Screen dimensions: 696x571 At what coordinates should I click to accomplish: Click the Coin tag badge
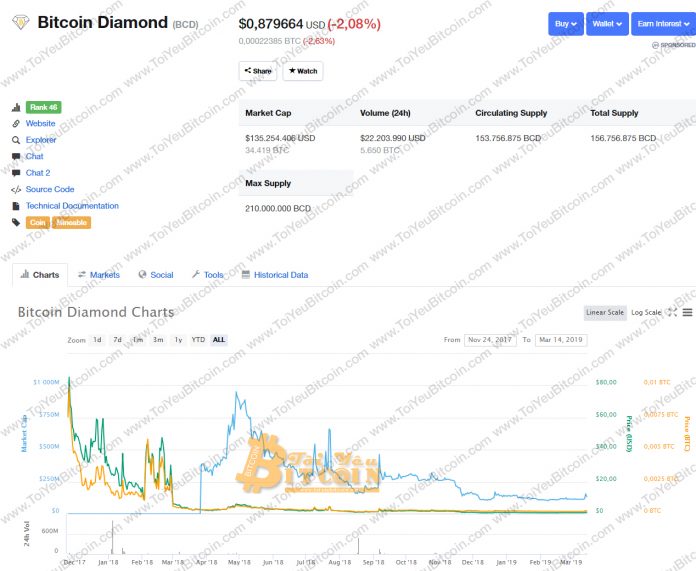[38, 222]
